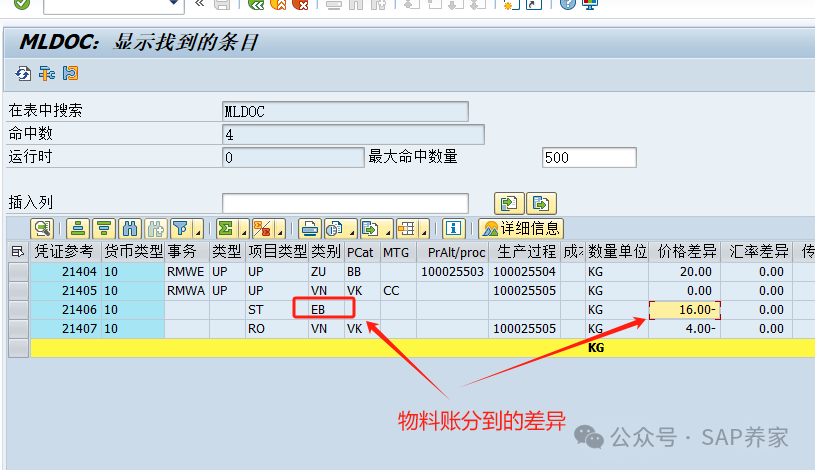Select the row selector for row 21406
Screen dimensions: 815x470
(x=18, y=310)
